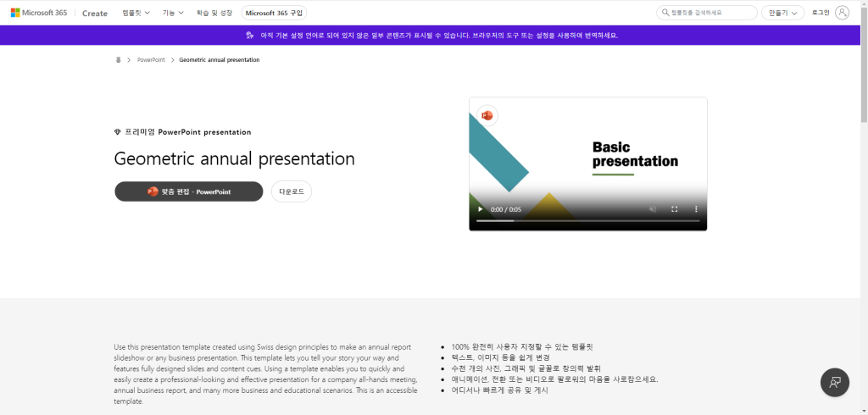
Task: Open video more options menu
Action: (696, 209)
